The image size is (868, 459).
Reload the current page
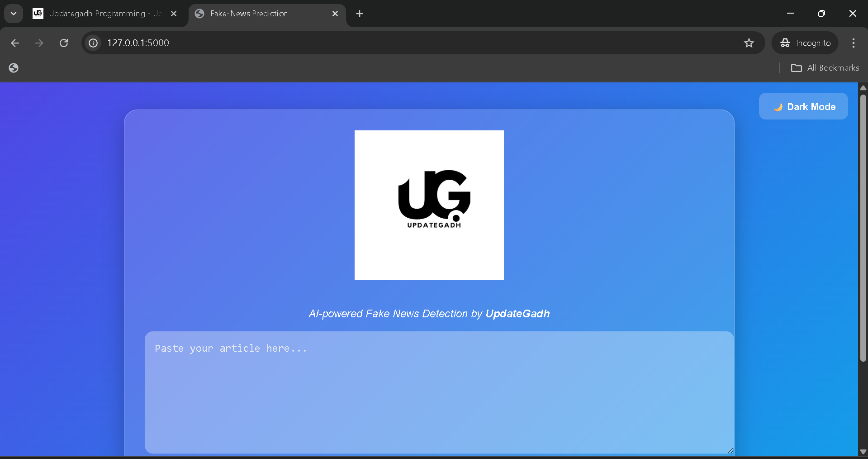tap(64, 43)
